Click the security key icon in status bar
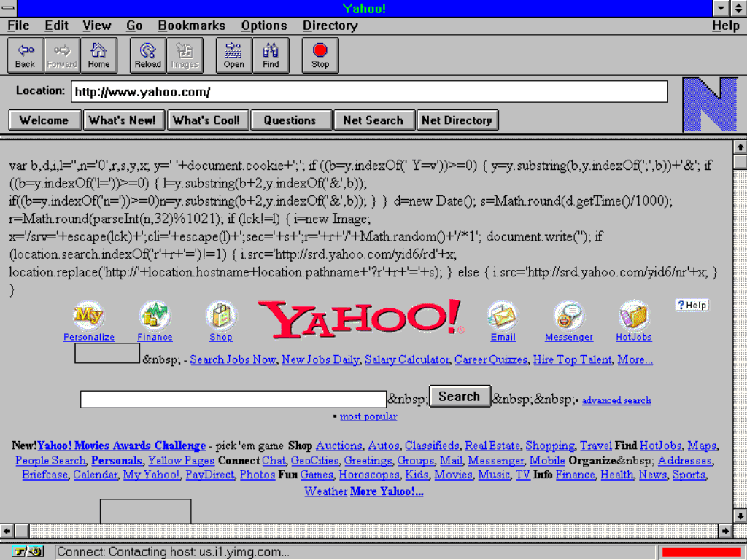 (x=28, y=552)
